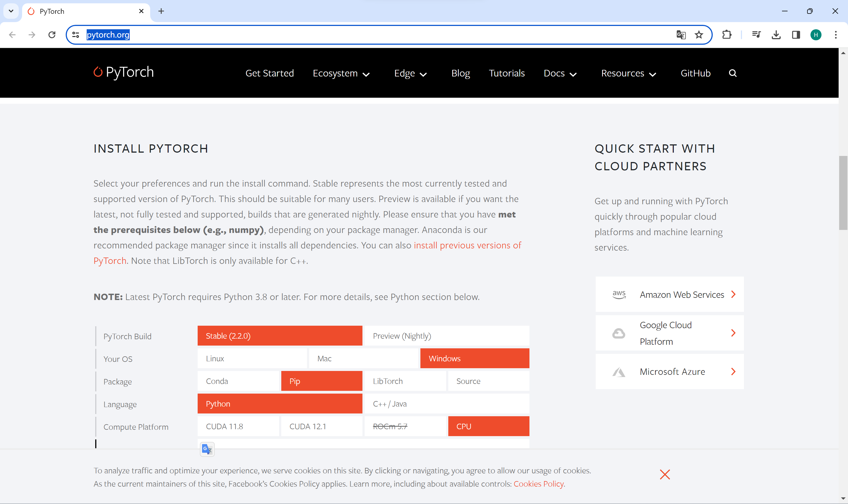848x504 pixels.
Task: Click the Google Translate icon in address bar
Action: click(680, 35)
